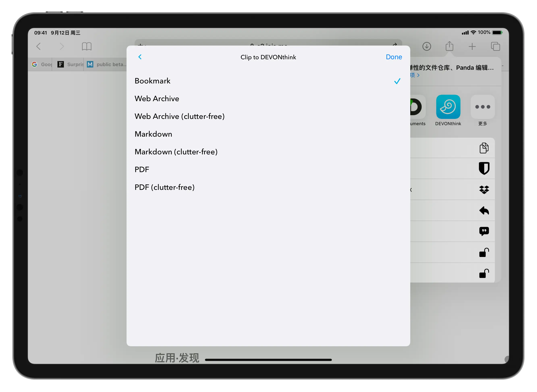Choose PDF (clutter-free) option
Screen dimensions: 537x392
[268, 187]
